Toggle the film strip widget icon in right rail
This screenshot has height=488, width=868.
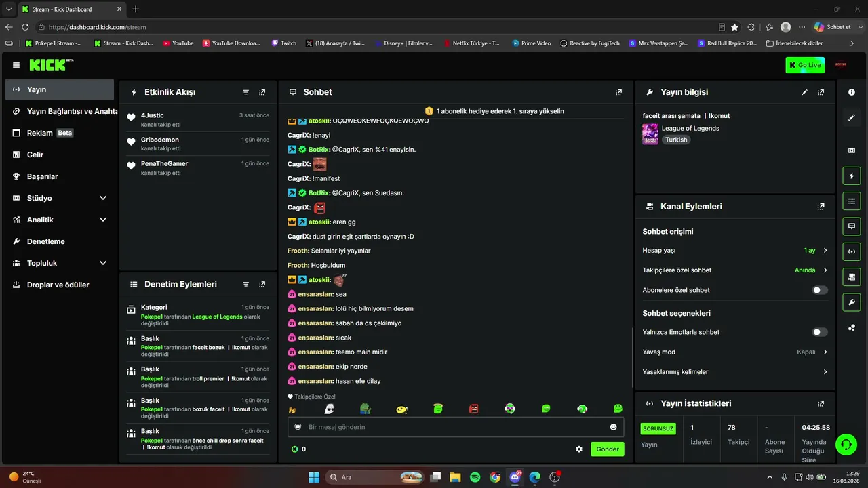tap(852, 150)
